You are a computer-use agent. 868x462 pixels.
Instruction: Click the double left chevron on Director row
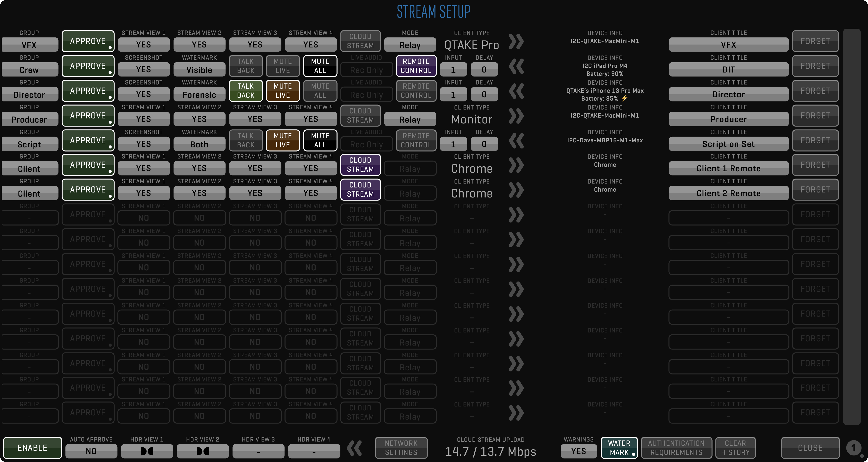click(x=516, y=91)
